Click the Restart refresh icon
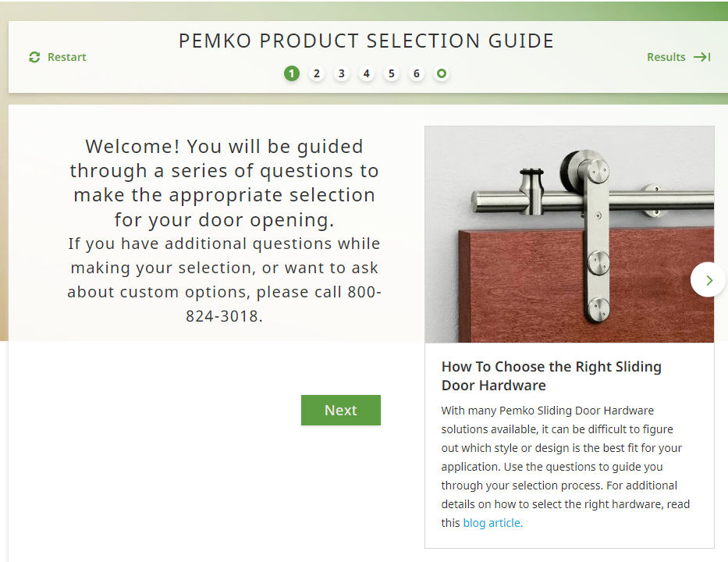The width and height of the screenshot is (728, 562). 34,57
